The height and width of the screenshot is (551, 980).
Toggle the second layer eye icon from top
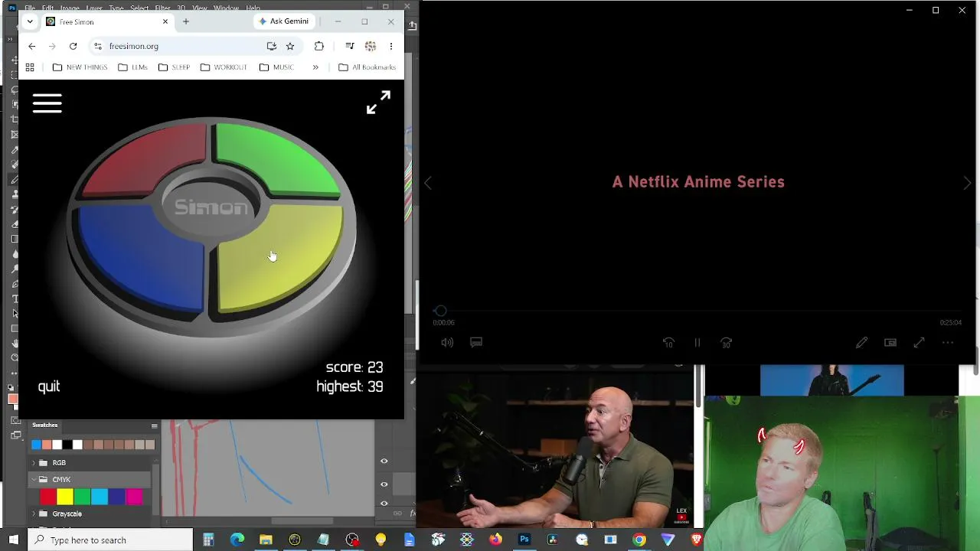click(x=384, y=484)
